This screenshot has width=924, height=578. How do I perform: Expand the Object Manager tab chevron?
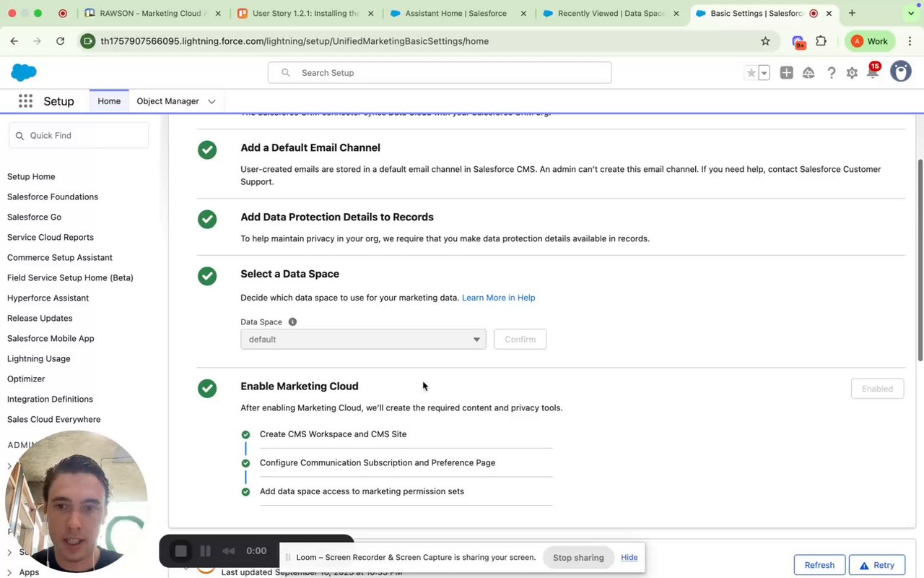click(x=212, y=101)
